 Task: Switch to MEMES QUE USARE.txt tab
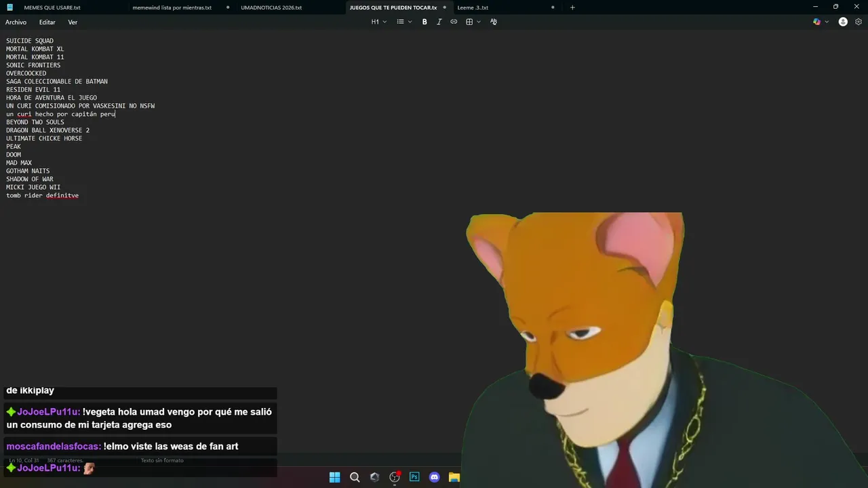coord(52,7)
